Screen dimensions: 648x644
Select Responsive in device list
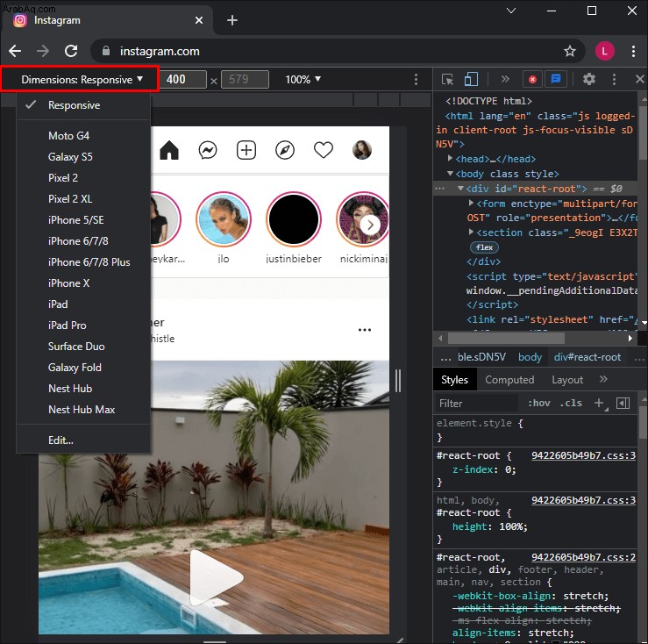82,105
